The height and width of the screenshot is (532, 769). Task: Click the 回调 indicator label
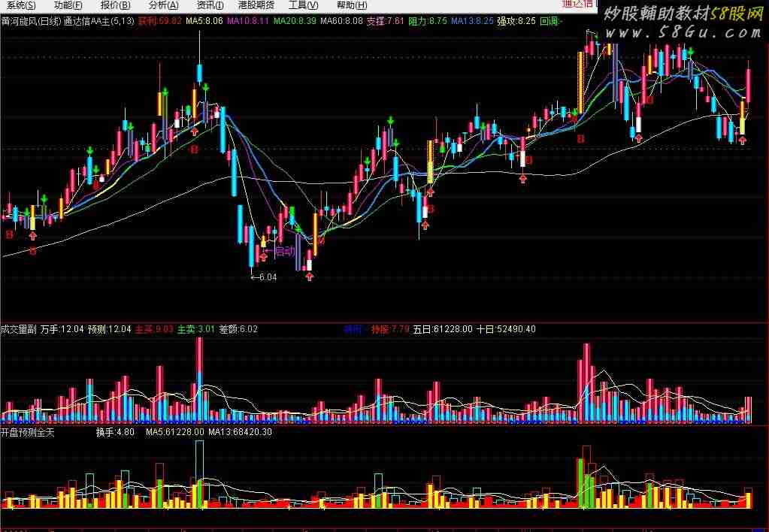[551, 21]
